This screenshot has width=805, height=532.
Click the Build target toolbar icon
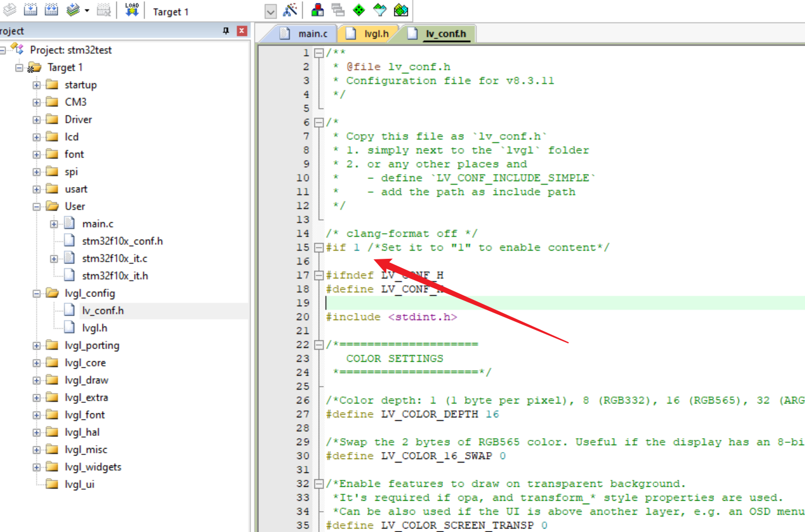point(31,10)
